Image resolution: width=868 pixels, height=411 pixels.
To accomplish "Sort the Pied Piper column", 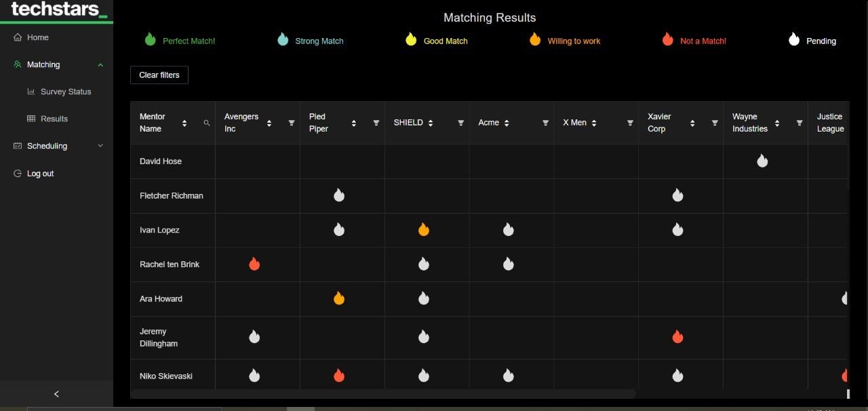I will point(354,123).
